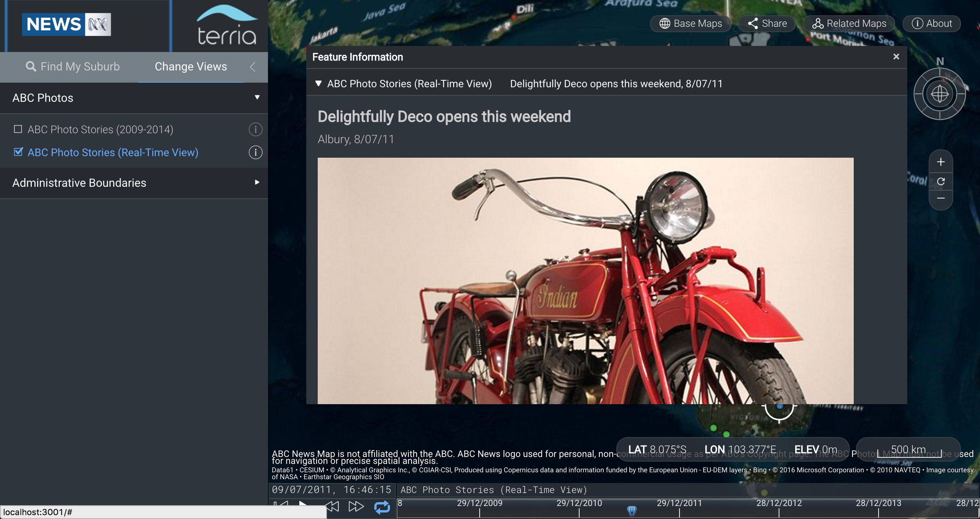Open the About page
The image size is (980, 519).
point(931,24)
